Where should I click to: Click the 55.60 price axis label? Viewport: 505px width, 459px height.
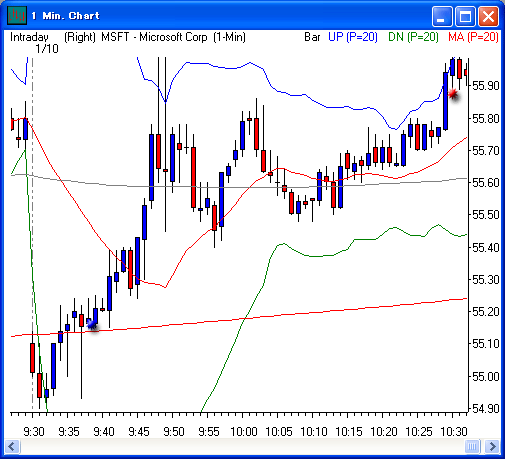486,183
